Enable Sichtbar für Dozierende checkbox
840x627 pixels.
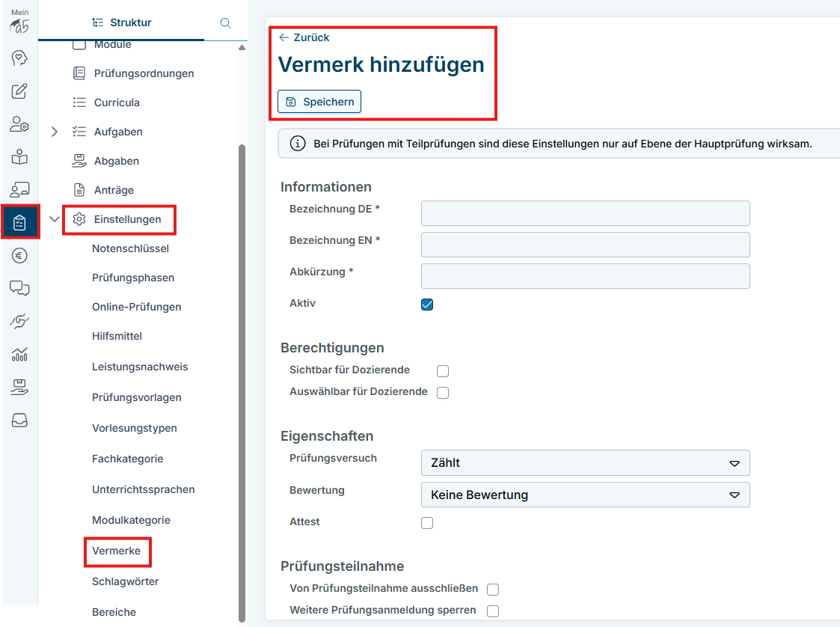(443, 371)
